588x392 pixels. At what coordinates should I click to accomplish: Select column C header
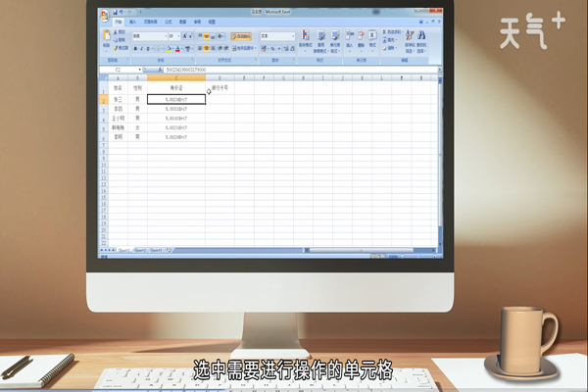176,77
